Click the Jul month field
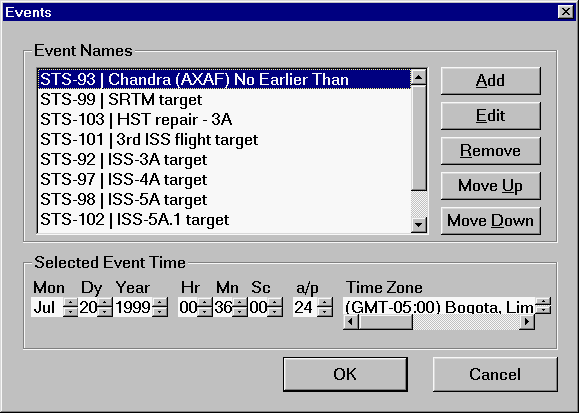The image size is (579, 413). pyautogui.click(x=47, y=307)
